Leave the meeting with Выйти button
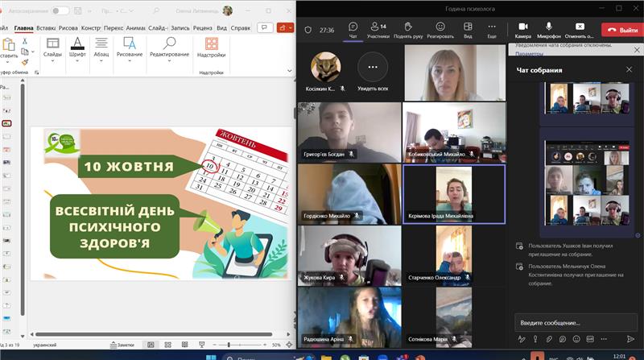This screenshot has height=360, width=644. 622,30
